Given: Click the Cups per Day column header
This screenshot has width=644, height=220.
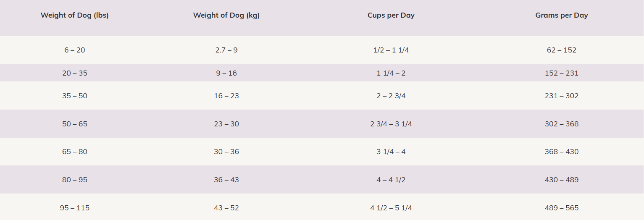Looking at the screenshot, I should pyautogui.click(x=391, y=16).
